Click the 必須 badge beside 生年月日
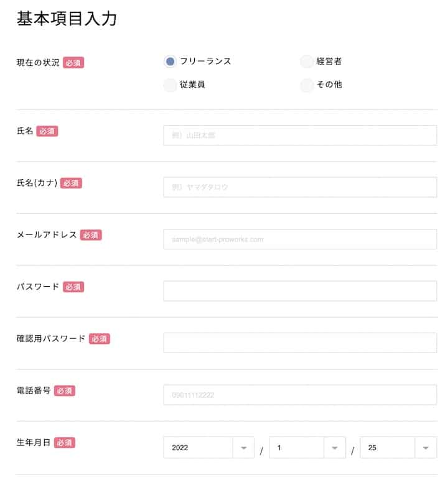Image resolution: width=448 pixels, height=485 pixels. click(64, 443)
